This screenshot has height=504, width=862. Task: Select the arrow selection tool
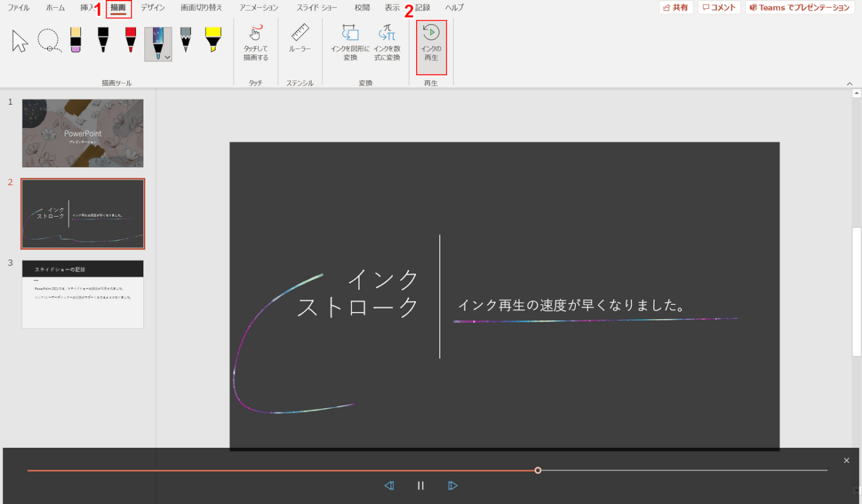[x=20, y=41]
